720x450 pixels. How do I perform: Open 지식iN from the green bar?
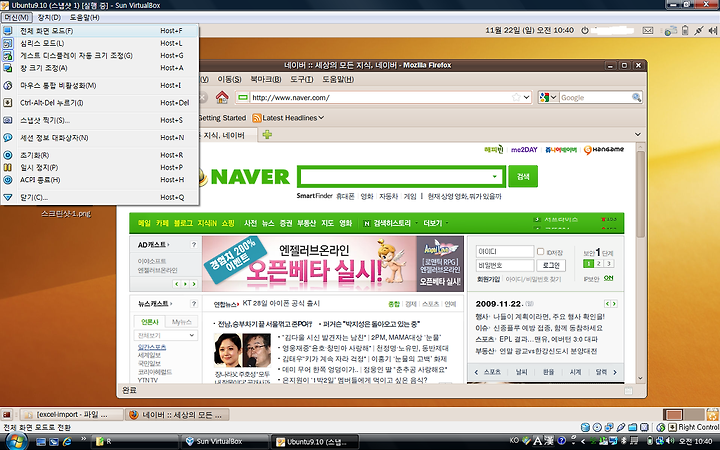(207, 223)
